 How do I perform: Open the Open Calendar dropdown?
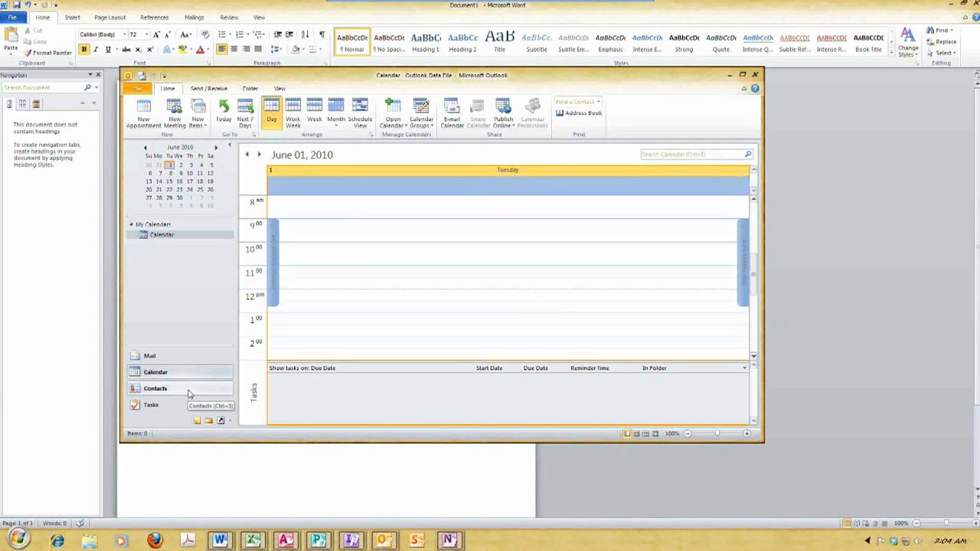(x=393, y=113)
